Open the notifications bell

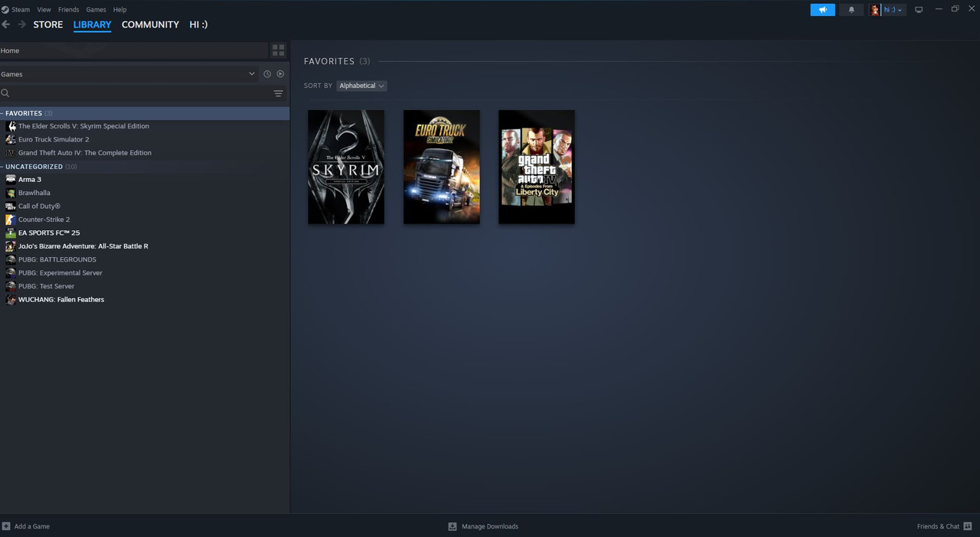point(851,10)
